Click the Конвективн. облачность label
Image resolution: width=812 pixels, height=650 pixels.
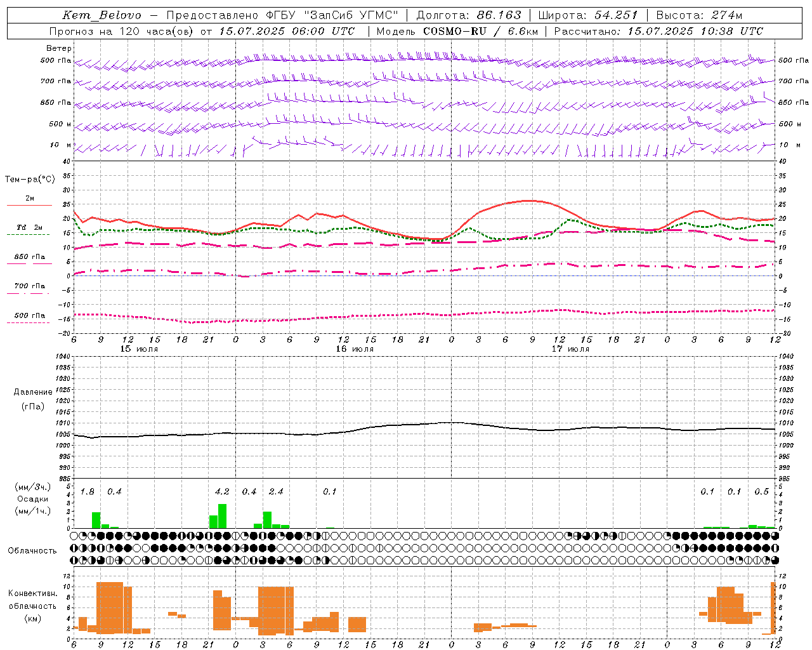click(32, 600)
